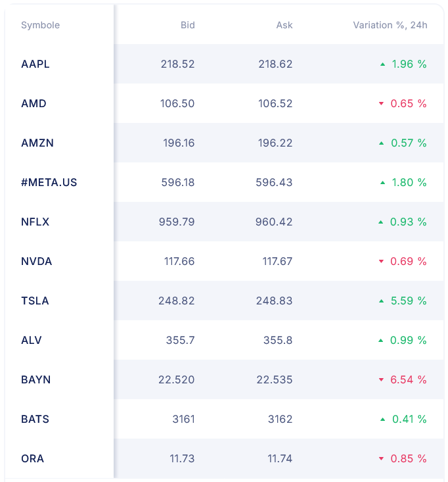Open the TSLA symbol row
The width and height of the screenshot is (448, 482).
tap(35, 301)
